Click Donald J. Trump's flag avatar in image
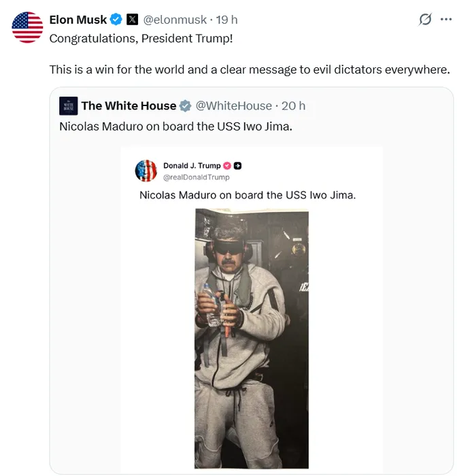 146,171
